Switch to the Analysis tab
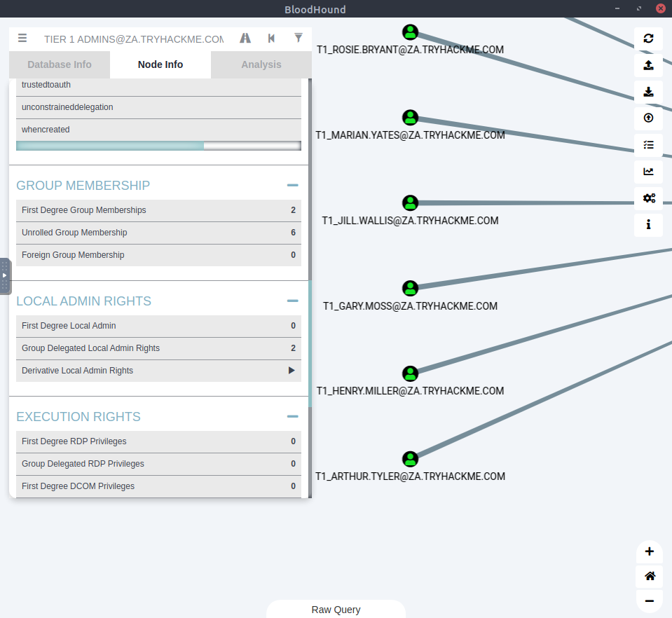 [x=261, y=64]
